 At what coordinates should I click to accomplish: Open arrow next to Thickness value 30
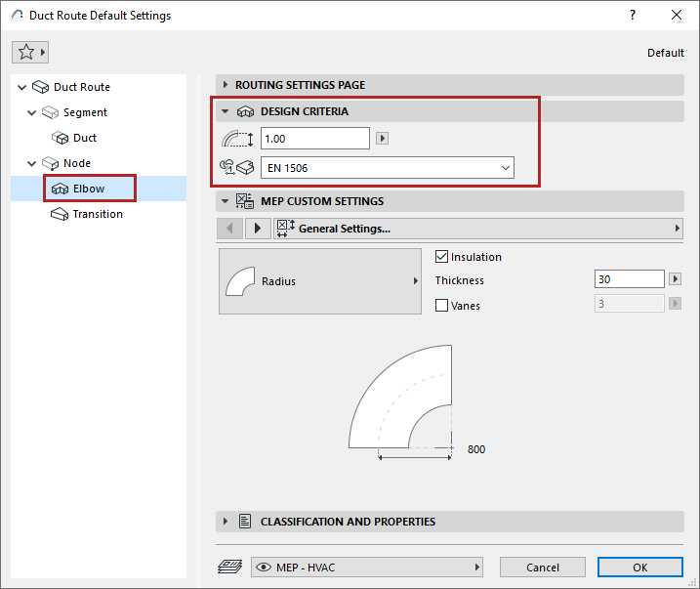coord(675,279)
